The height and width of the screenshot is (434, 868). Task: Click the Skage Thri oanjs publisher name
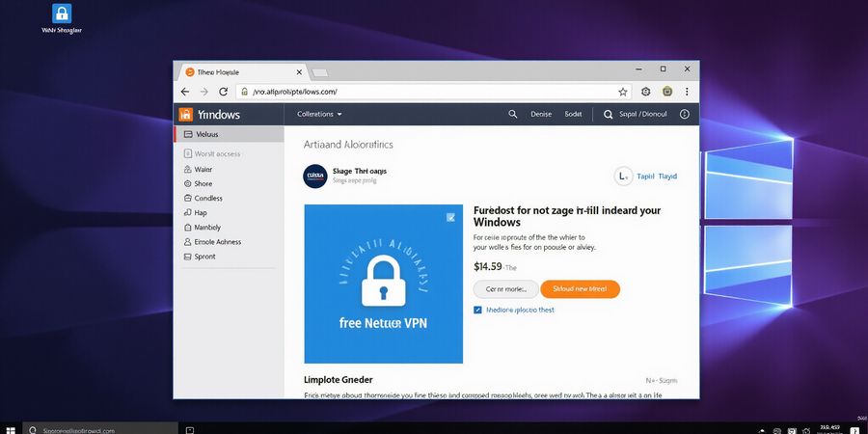point(360,171)
